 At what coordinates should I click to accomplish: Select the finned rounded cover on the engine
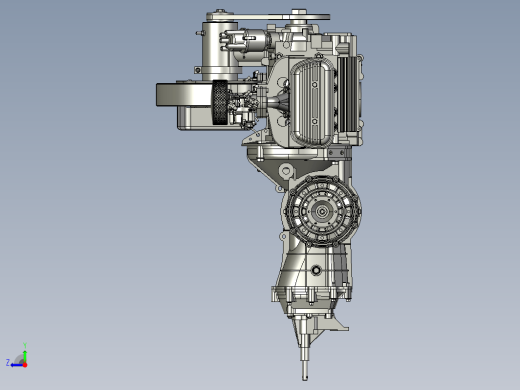(x=312, y=102)
